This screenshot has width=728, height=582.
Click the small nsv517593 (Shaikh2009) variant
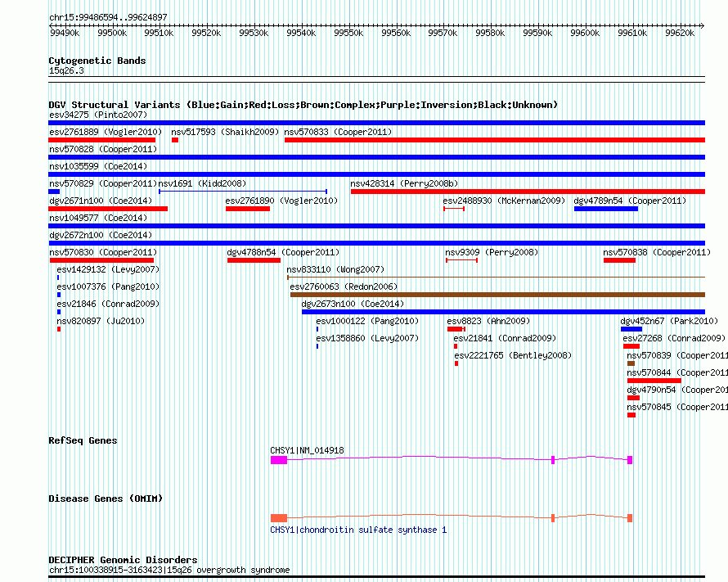coord(175,140)
